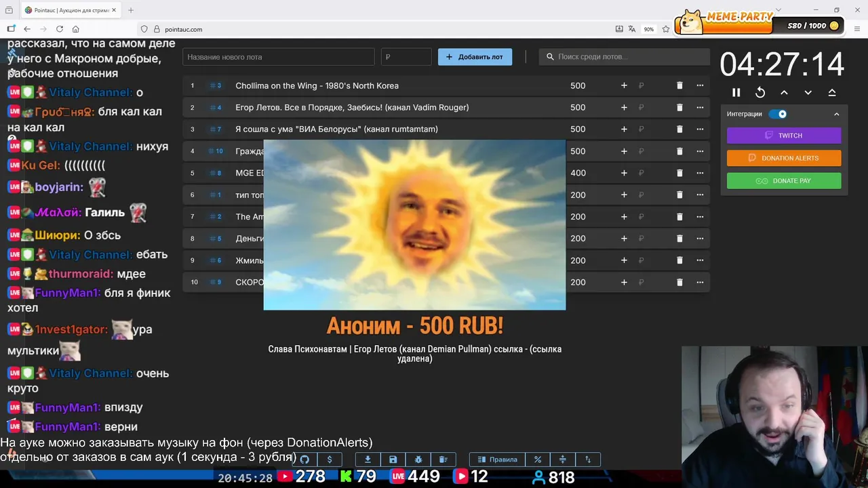Open more options for the Егор Летов lot
Screen dimensions: 868x488
[x=700, y=107]
